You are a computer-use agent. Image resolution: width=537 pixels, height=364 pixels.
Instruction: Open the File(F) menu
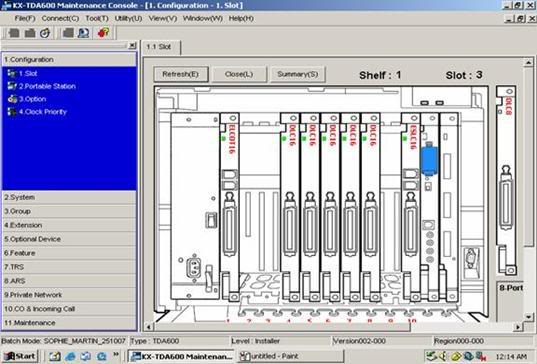pyautogui.click(x=25, y=18)
